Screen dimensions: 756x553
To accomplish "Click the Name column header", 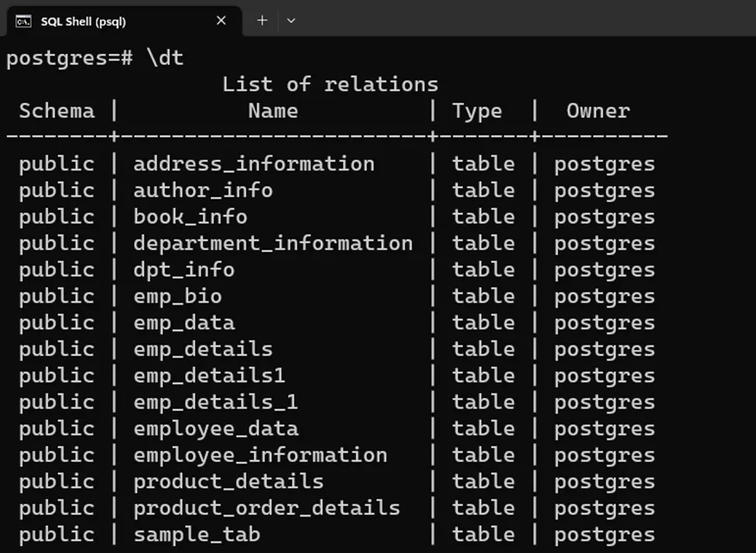I will pos(273,111).
